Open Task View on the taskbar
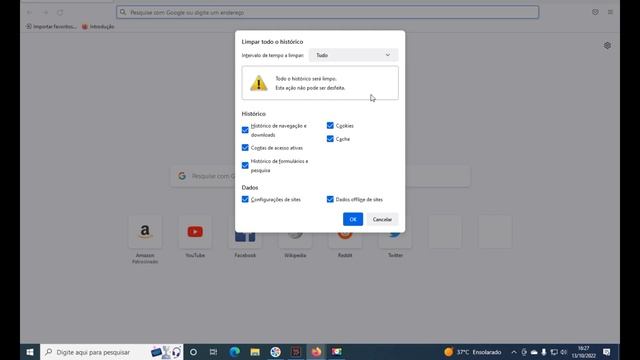 pyautogui.click(x=213, y=352)
